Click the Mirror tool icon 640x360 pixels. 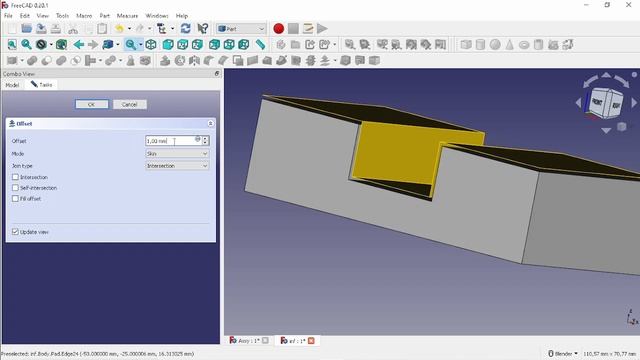tap(194, 61)
